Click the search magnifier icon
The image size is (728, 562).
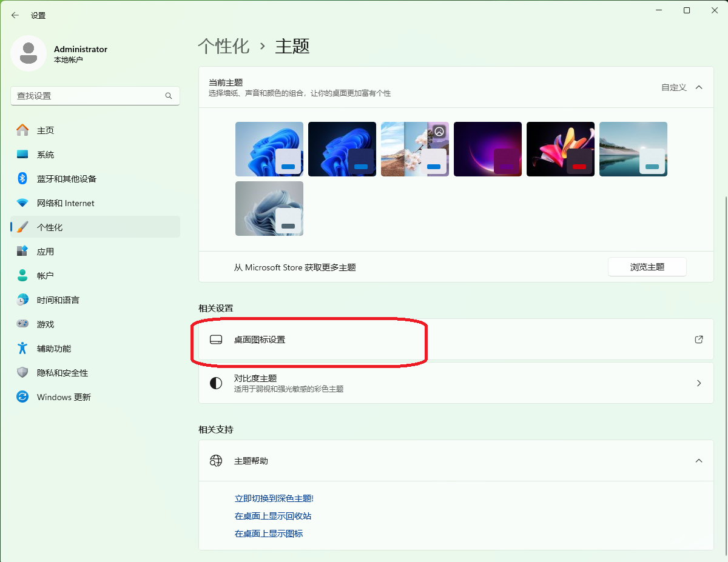tap(169, 96)
